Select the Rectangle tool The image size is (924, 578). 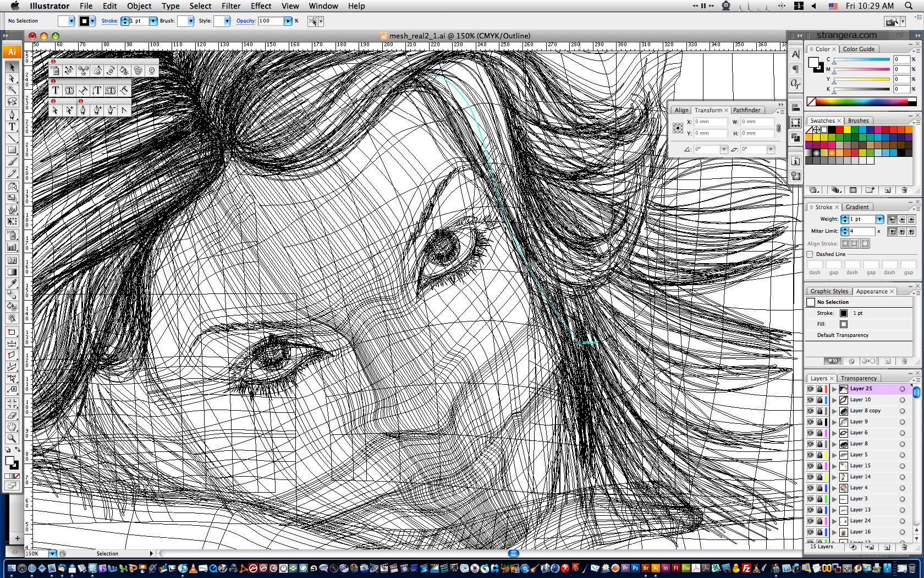pyautogui.click(x=12, y=150)
